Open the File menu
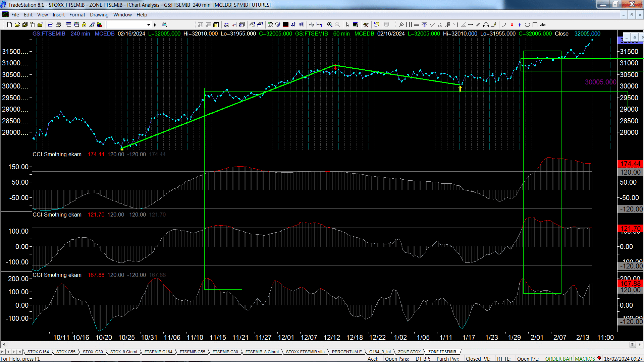 pyautogui.click(x=15, y=15)
